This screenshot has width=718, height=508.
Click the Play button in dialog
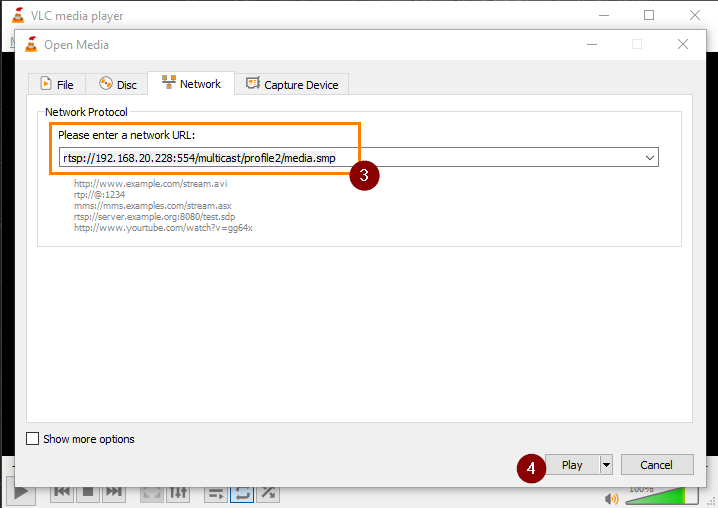point(572,465)
